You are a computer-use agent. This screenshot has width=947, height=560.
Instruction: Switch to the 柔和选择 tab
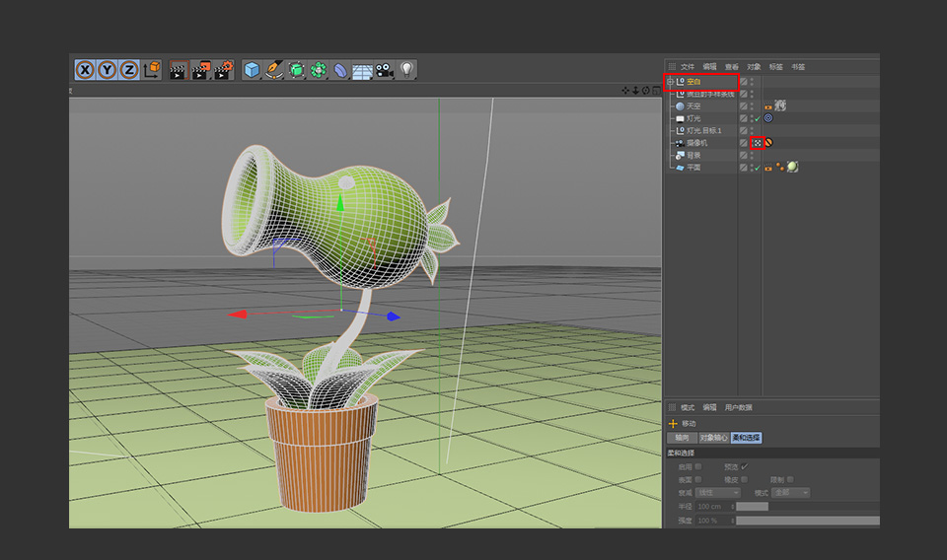click(x=747, y=438)
